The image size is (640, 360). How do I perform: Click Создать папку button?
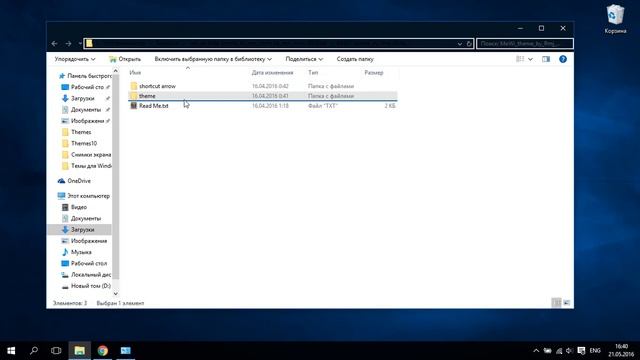355,59
